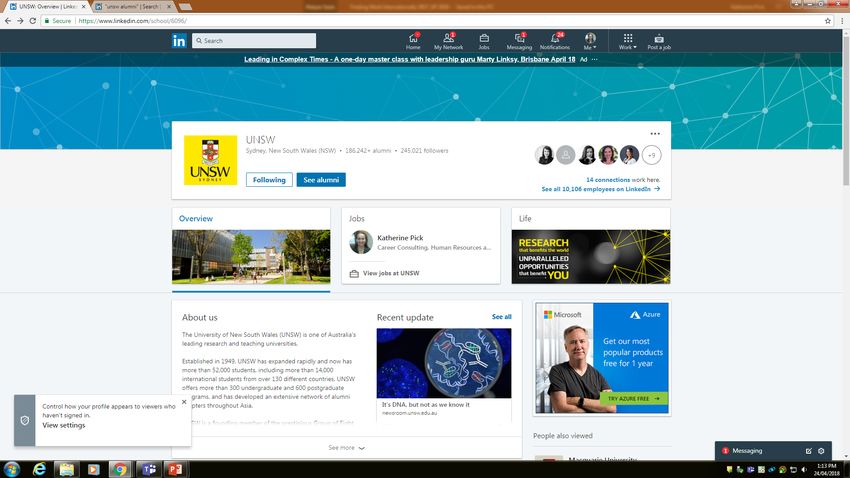Switch to the "unsw alumni" Search tab
This screenshot has width=850, height=478.
point(131,7)
